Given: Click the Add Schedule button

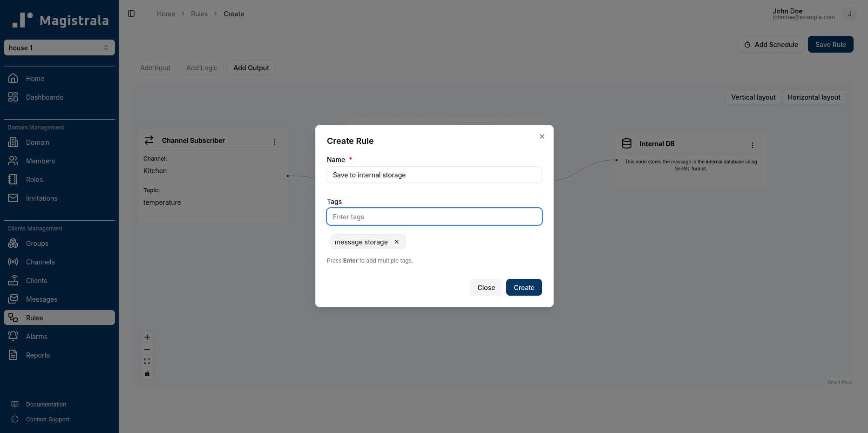Looking at the screenshot, I should click(771, 45).
